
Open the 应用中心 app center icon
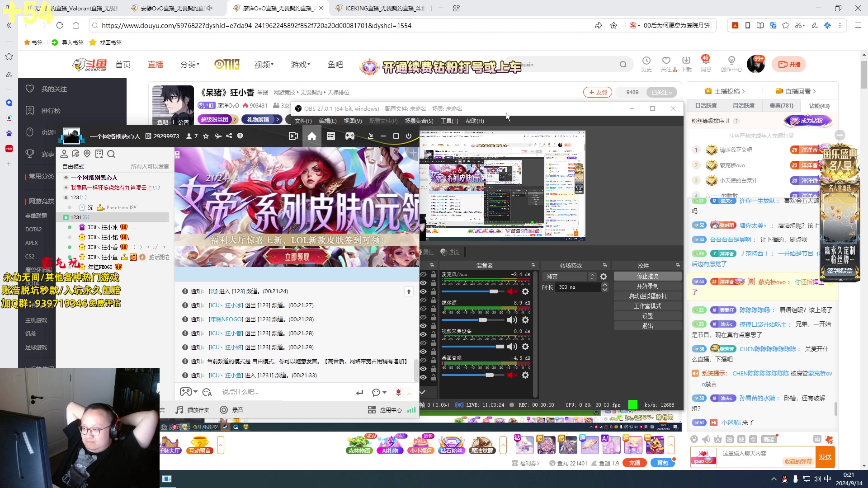pos(372,410)
